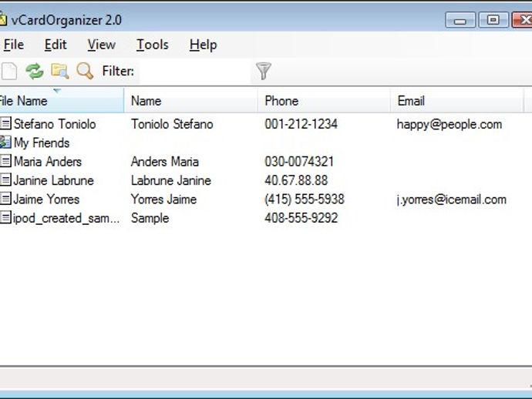The height and width of the screenshot is (399, 532).
Task: Open the File menu
Action: 14,45
